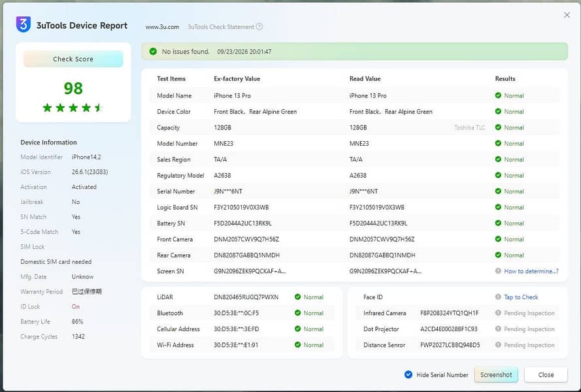
Task: Click the Mfg. Date Unknow value
Action: pyautogui.click(x=82, y=277)
